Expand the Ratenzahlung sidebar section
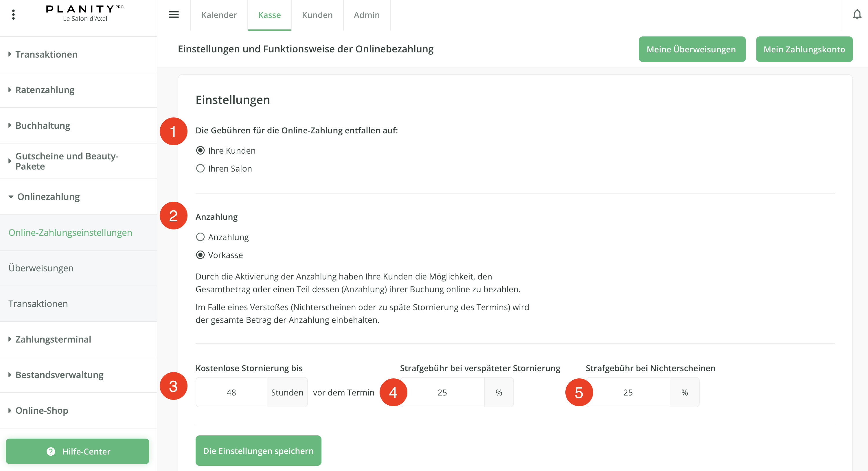 click(45, 90)
